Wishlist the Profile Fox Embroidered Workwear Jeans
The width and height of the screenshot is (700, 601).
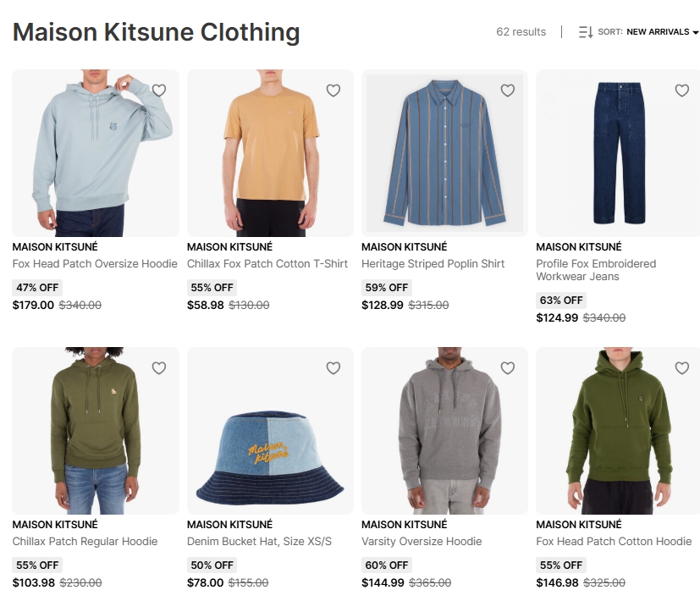pyautogui.click(x=681, y=91)
